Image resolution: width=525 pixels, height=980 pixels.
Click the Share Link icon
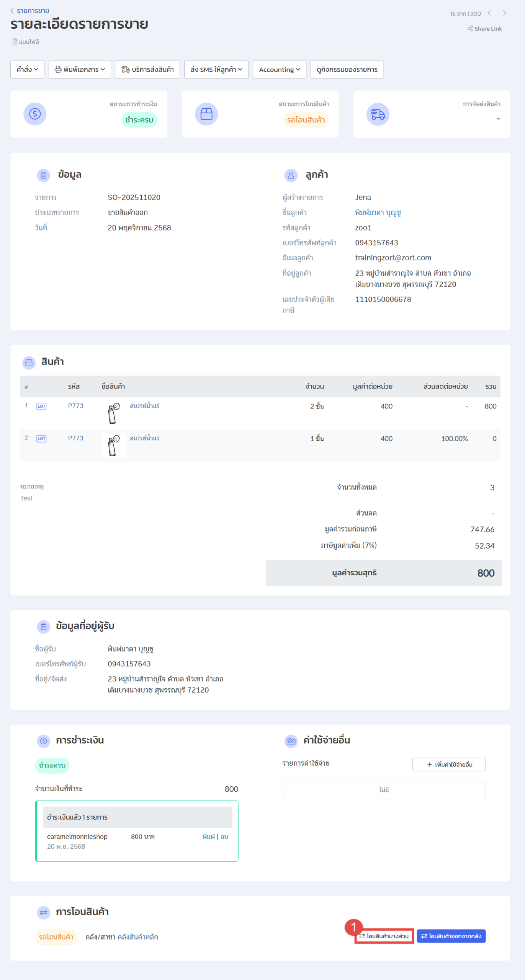pos(470,29)
